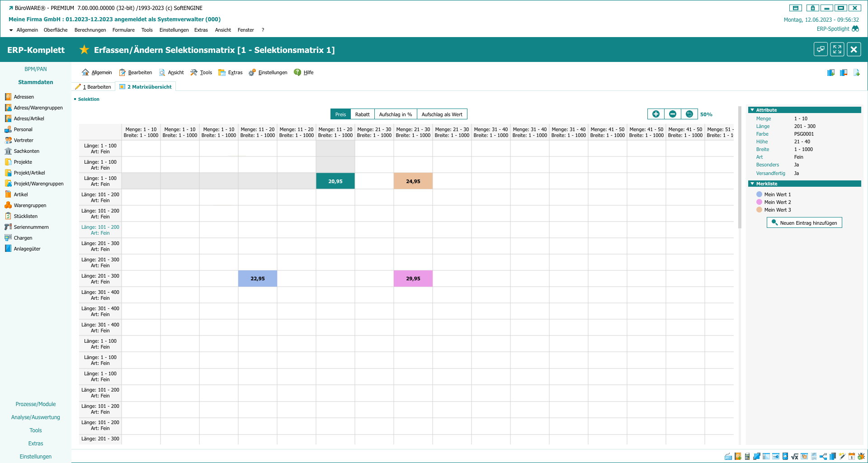Viewport: 868px width, 463px height.
Task: Switch matrix view to Aufschlag in %
Action: pyautogui.click(x=395, y=114)
